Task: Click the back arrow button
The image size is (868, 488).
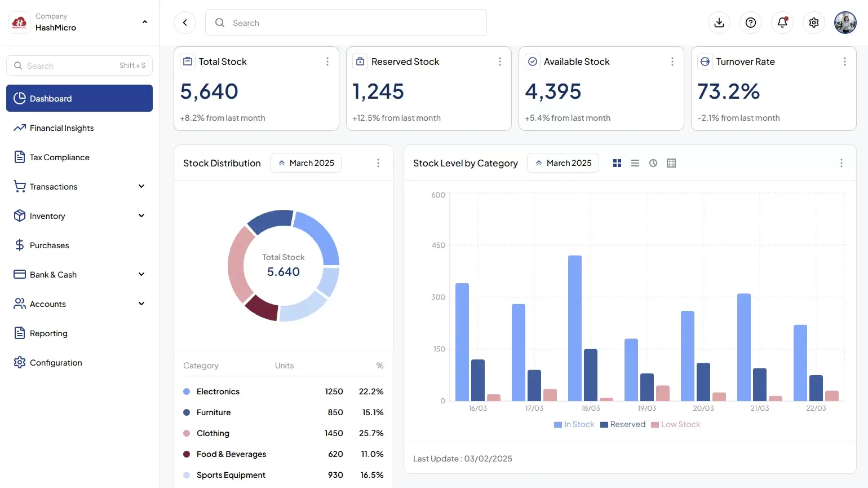Action: coord(185,23)
